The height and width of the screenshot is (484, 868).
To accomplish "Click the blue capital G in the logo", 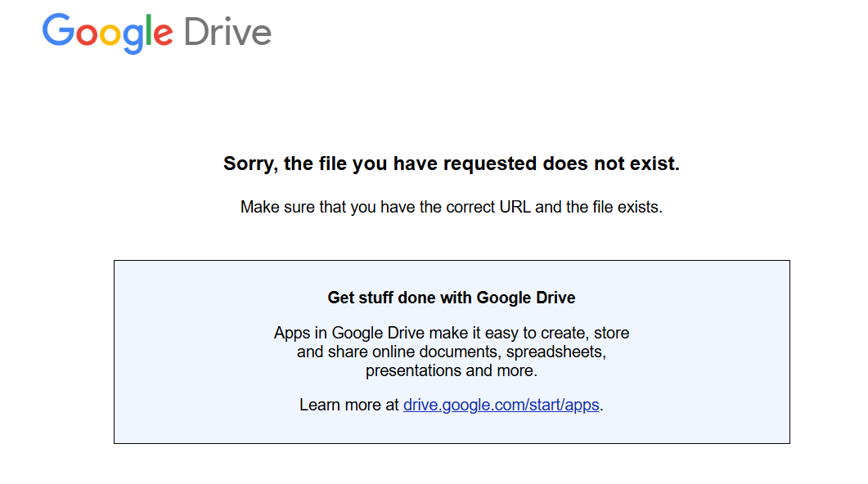I will (57, 31).
